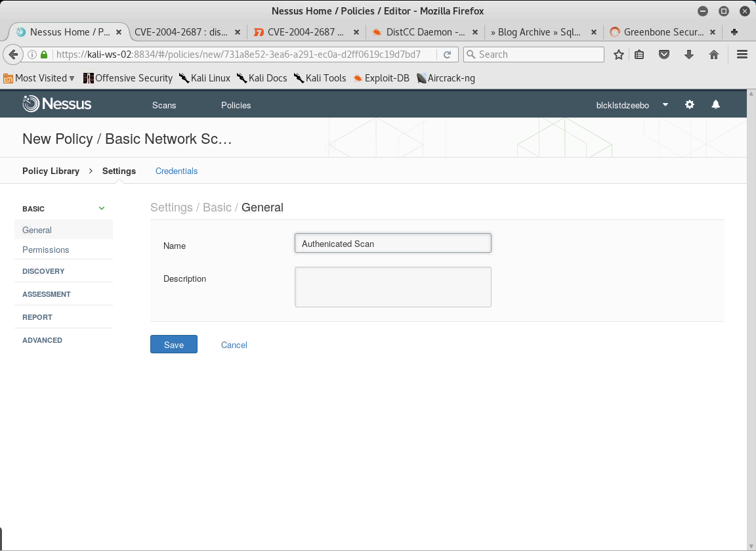Viewport: 756px width, 551px height.
Task: Click the Nessus logo in header
Action: point(57,104)
